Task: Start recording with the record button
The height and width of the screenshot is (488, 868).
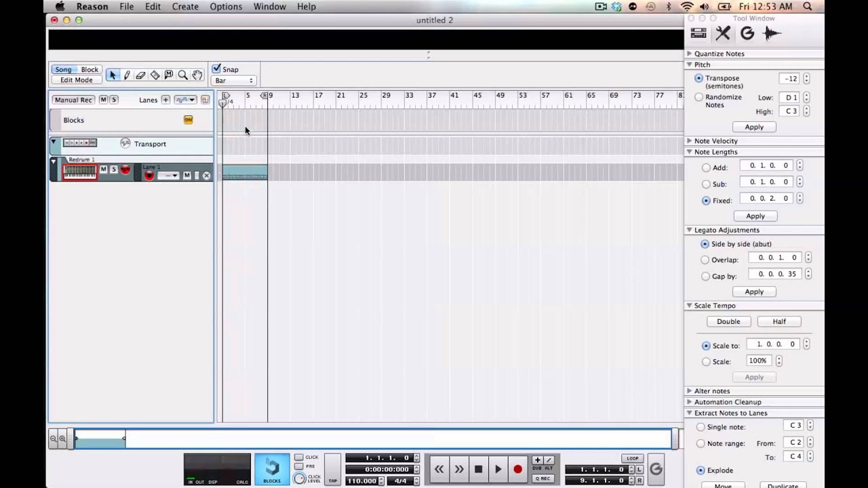Action: click(517, 469)
